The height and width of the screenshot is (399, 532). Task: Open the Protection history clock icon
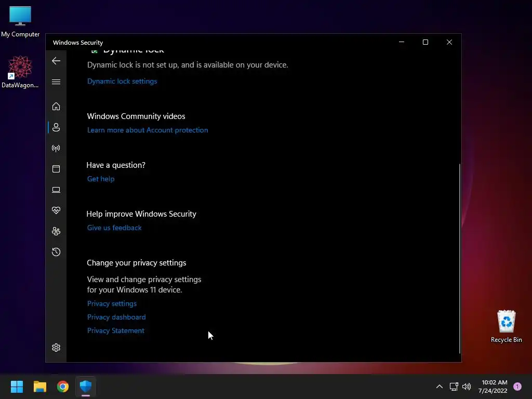click(56, 252)
